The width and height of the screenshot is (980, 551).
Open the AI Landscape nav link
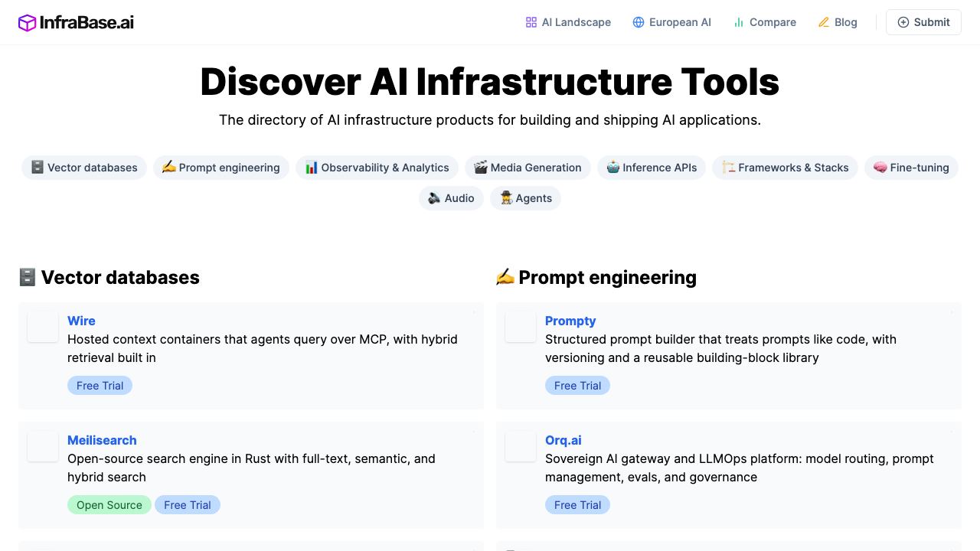coord(568,22)
